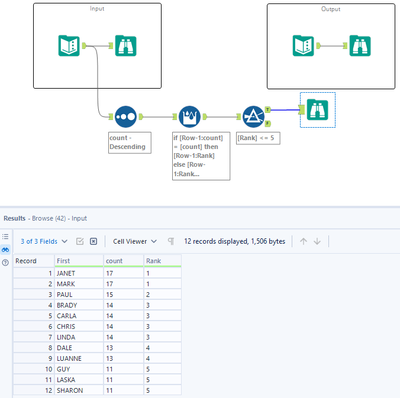Click the Multi-Row Formula output anchor
Screen dimensions: 400x398
(x=204, y=117)
